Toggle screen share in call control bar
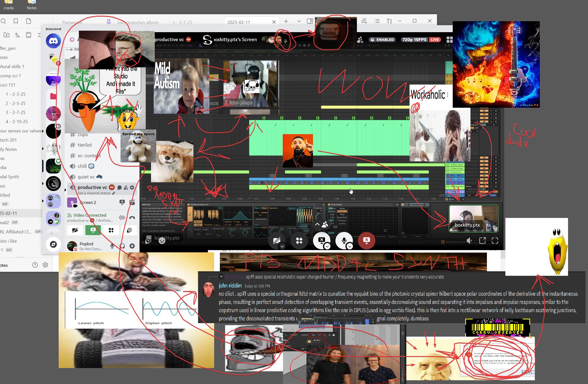 point(321,241)
